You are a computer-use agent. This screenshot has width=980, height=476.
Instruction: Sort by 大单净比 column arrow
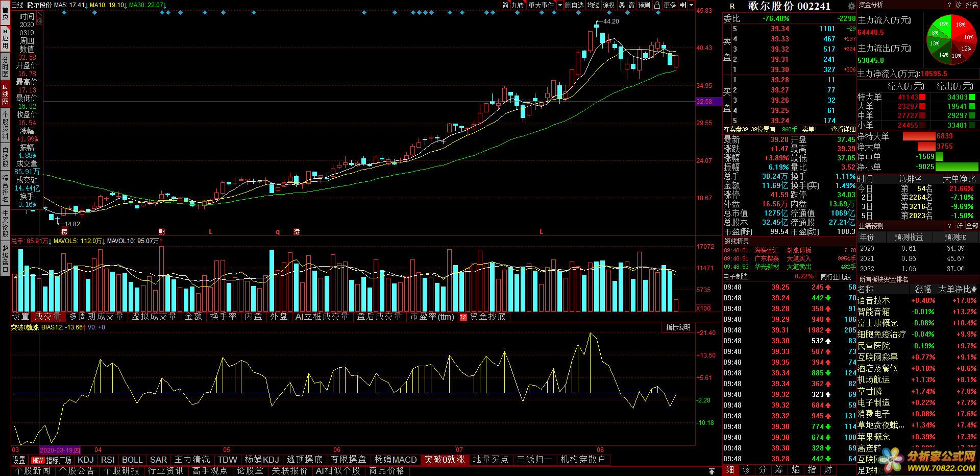pos(975,289)
